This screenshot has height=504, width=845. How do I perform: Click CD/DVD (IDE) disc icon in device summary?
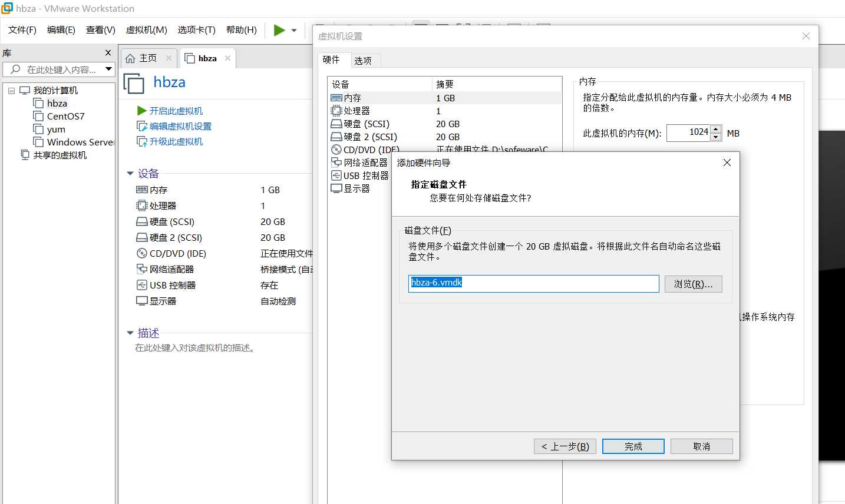coord(142,253)
